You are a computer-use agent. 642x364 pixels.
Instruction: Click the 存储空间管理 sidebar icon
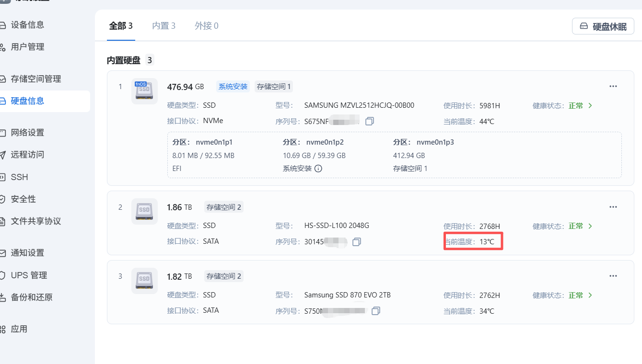[x=2, y=79]
